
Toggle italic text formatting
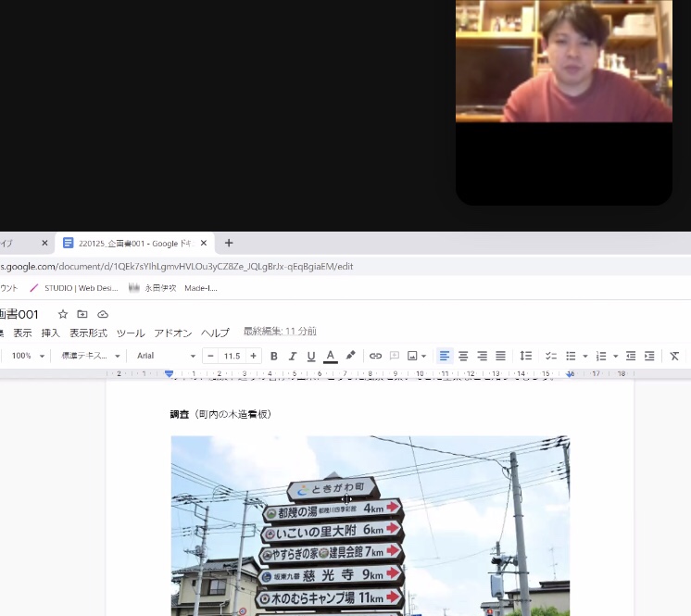pos(293,356)
